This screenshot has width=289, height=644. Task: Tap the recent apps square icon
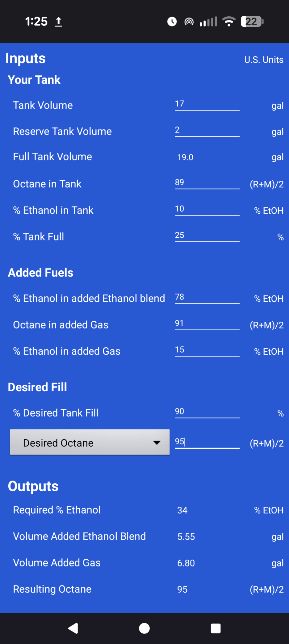(x=216, y=628)
